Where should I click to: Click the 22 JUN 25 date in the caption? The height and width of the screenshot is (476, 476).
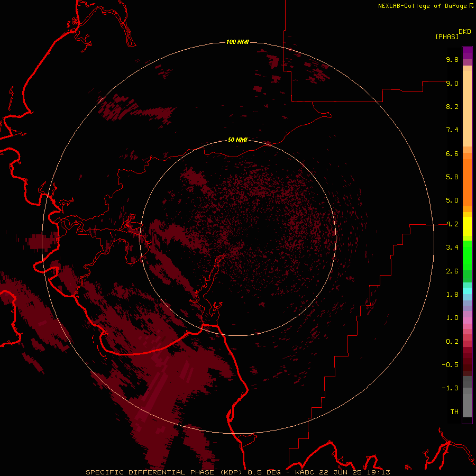[340, 472]
